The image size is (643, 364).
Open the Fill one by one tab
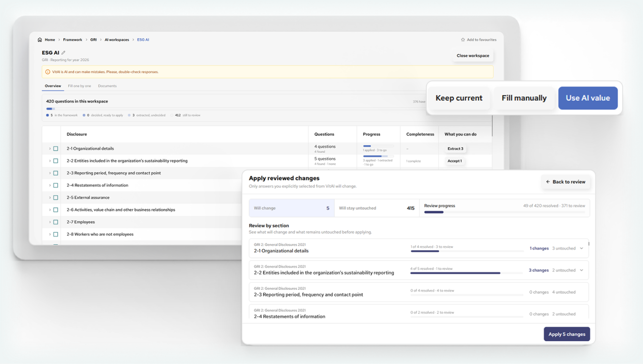(x=79, y=86)
